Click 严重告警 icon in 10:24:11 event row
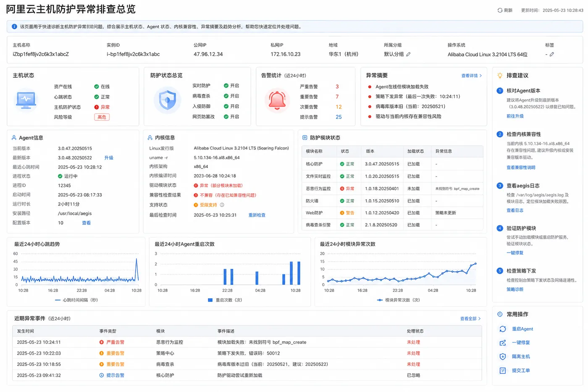588x392 pixels. [x=102, y=342]
